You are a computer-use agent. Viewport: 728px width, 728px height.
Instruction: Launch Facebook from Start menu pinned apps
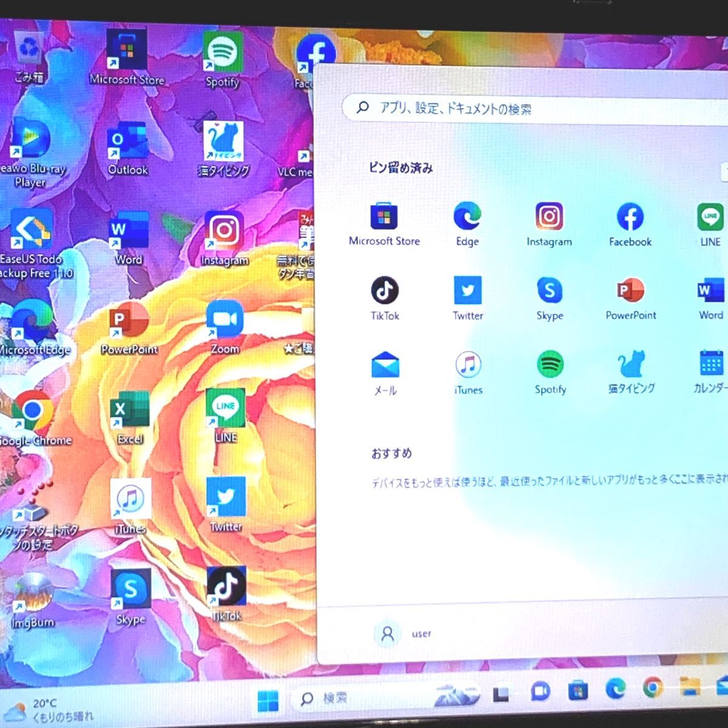click(630, 224)
